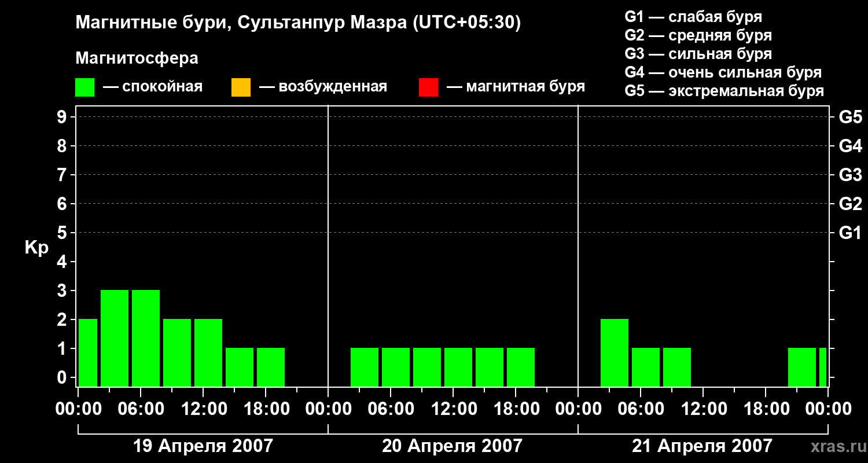Click the Kp 1 bar covering 18:00 on 20 April
Image resolution: width=868 pixels, height=463 pixels.
point(521,367)
